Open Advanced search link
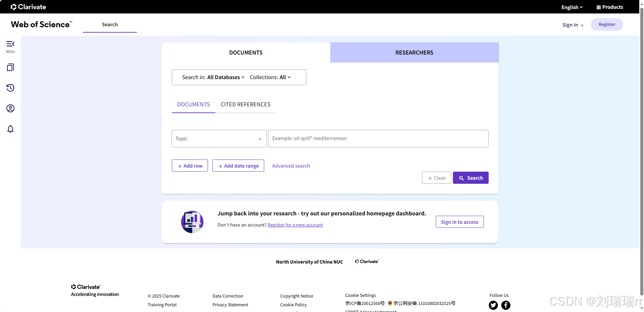 pos(291,166)
